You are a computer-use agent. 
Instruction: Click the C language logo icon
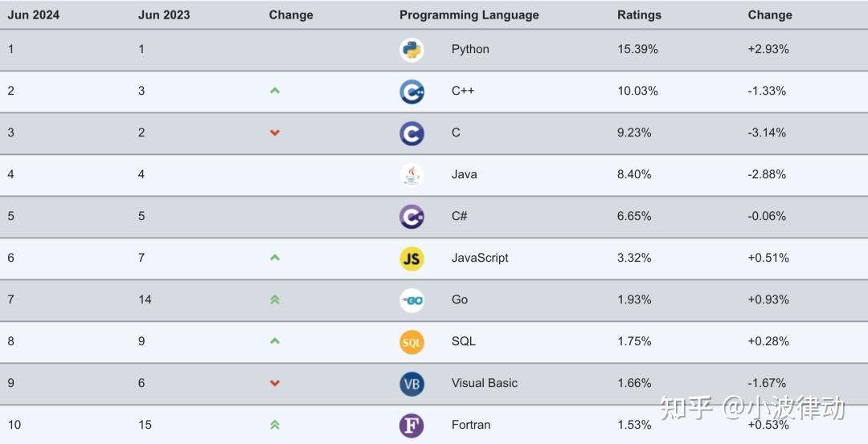tap(411, 133)
